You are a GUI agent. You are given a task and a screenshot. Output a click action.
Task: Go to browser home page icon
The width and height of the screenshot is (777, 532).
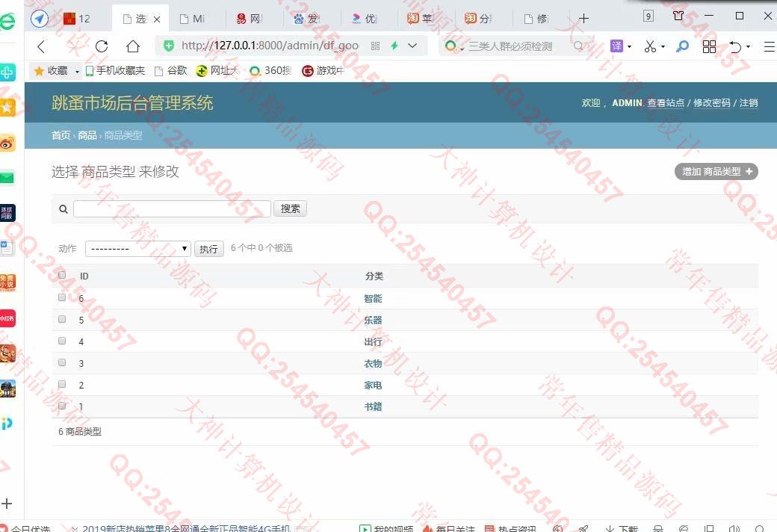click(133, 46)
